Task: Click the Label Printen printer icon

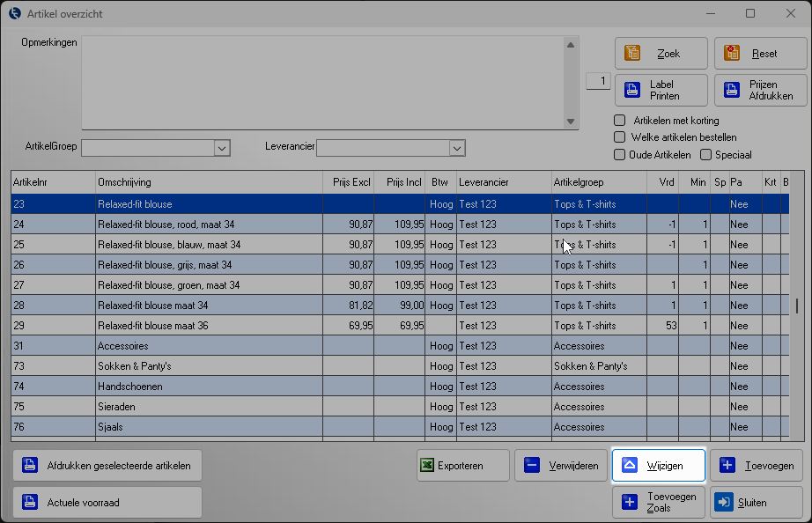Action: coord(632,90)
